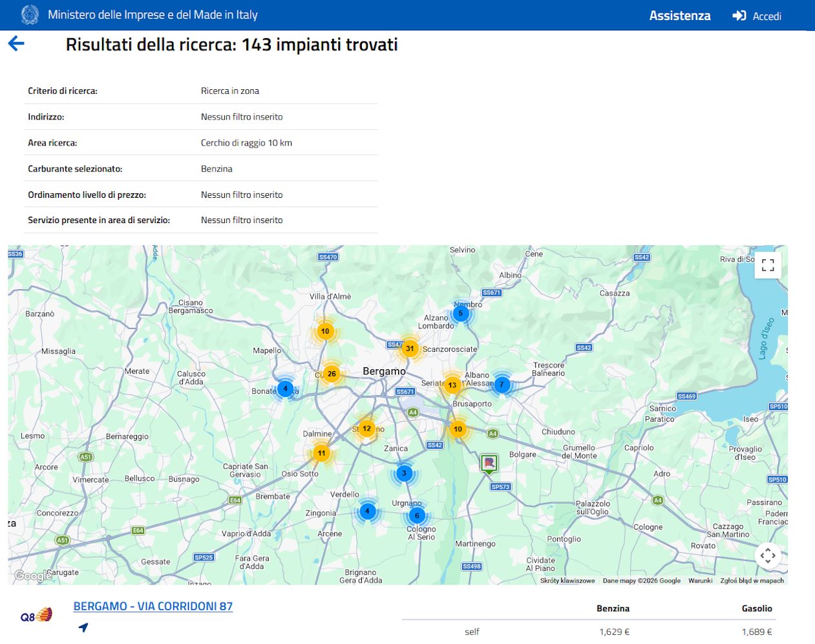Open the yellow cluster of 26 stations
This screenshot has width=815, height=644.
pyautogui.click(x=332, y=374)
